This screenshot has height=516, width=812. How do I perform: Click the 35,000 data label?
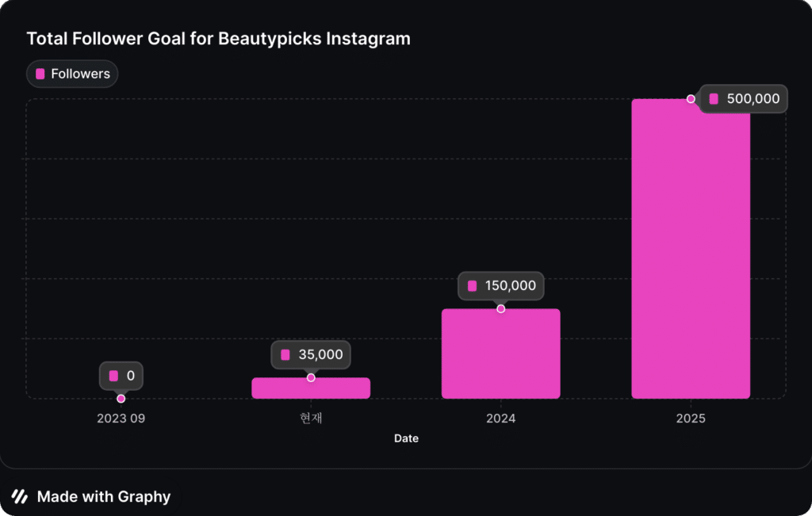point(311,354)
